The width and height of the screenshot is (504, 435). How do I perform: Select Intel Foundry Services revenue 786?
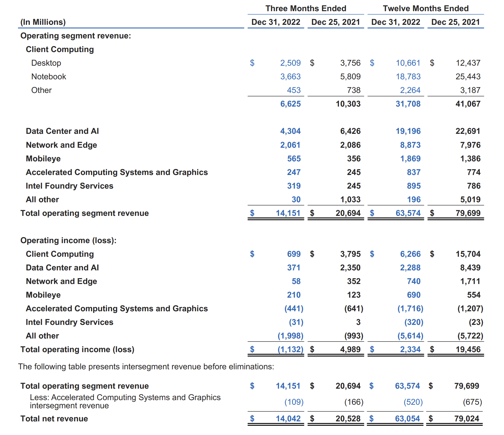[473, 186]
